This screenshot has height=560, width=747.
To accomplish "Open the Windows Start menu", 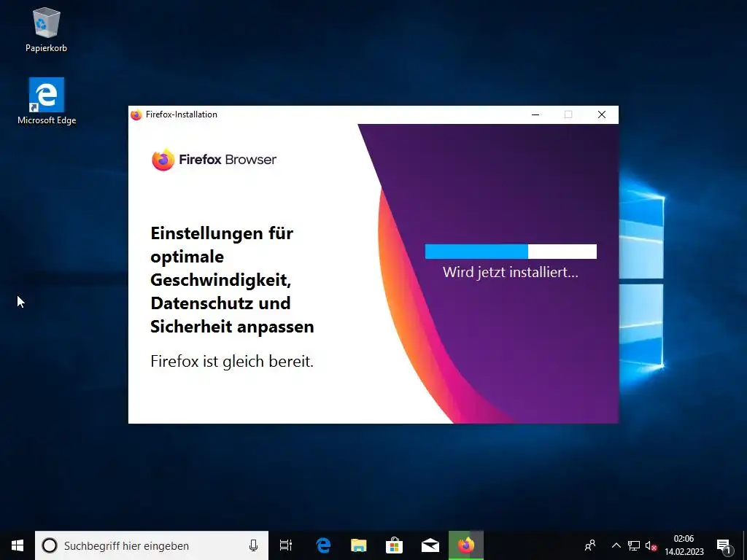I will point(18,545).
